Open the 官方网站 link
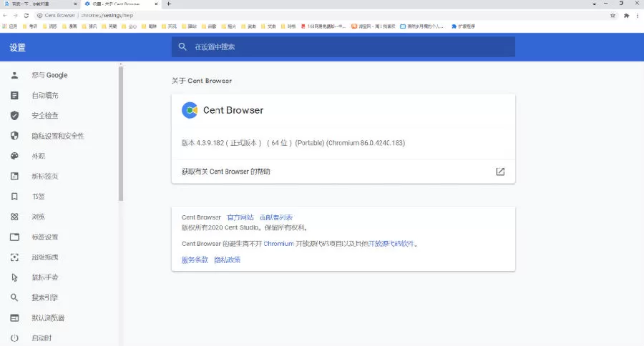 click(x=240, y=217)
